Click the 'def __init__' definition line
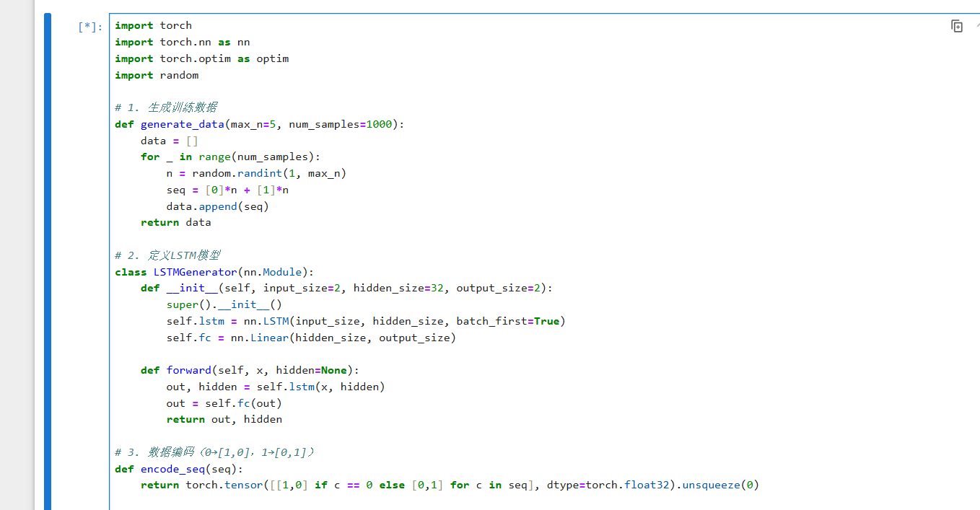The image size is (980, 510). pyautogui.click(x=346, y=288)
